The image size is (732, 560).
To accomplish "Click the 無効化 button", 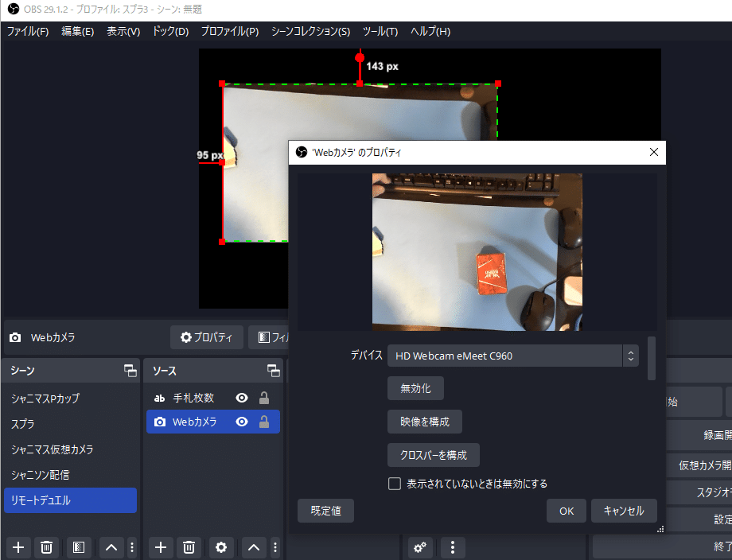I will pos(415,388).
